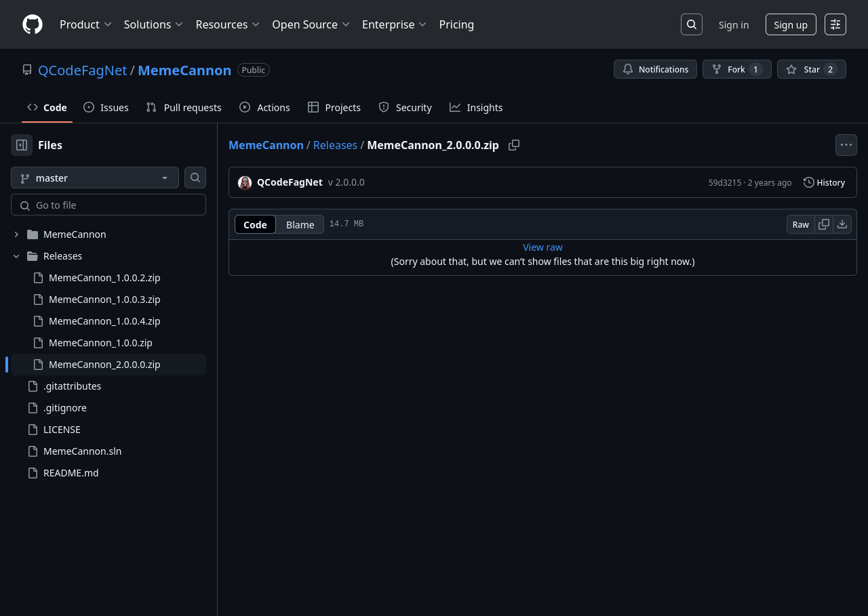868x616 pixels.
Task: Open the .gitignore file
Action: click(65, 408)
